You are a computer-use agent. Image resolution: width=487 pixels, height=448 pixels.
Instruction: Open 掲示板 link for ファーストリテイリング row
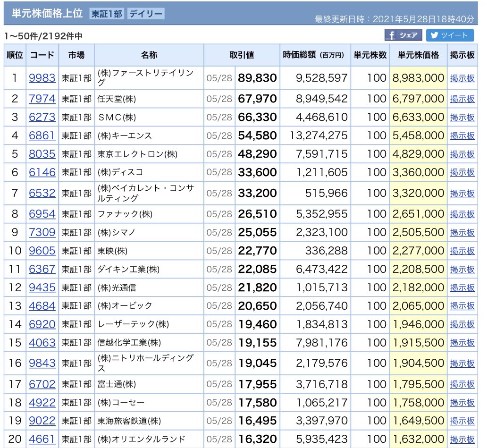462,78
